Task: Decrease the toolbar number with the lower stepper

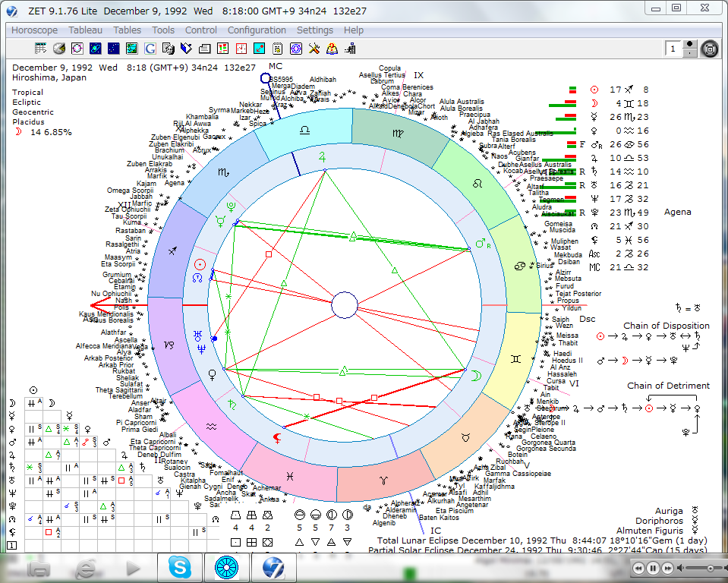Action: 690,52
